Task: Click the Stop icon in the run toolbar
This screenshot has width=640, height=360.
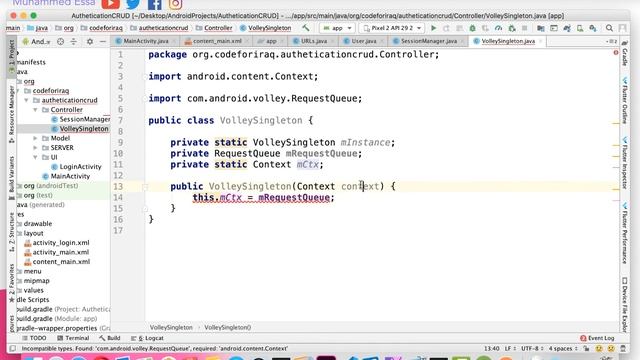Action: [524, 28]
